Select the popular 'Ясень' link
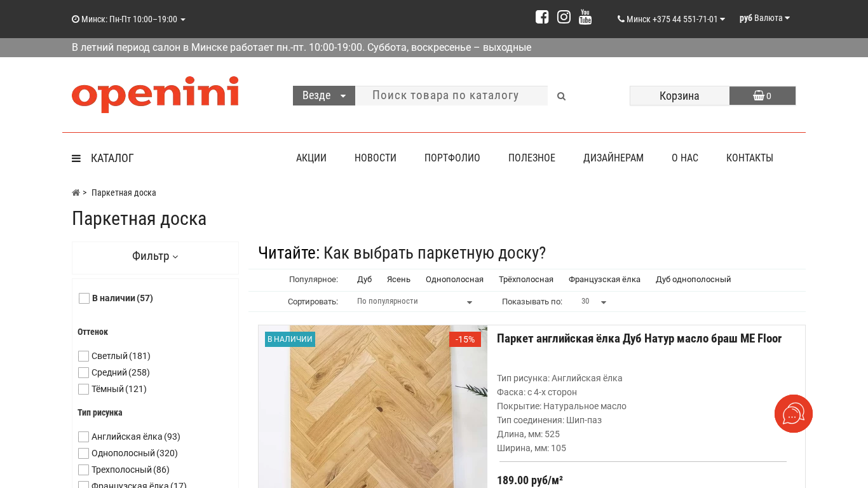 (x=398, y=280)
